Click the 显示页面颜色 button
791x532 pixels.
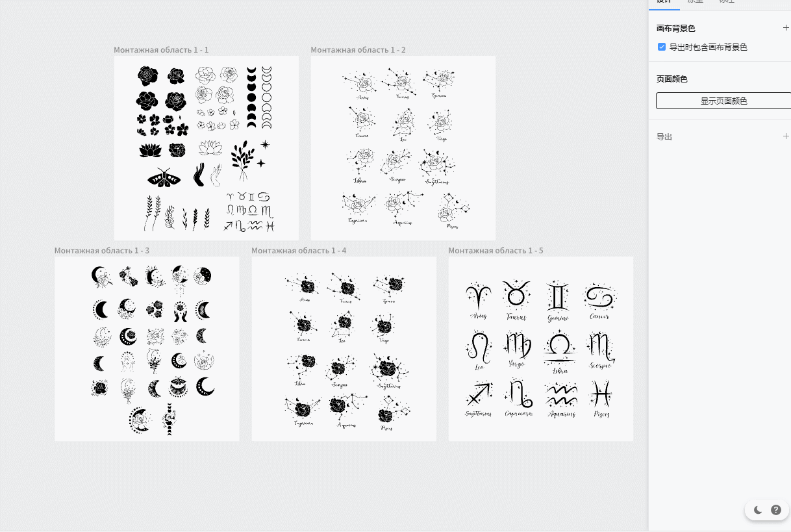coord(723,101)
